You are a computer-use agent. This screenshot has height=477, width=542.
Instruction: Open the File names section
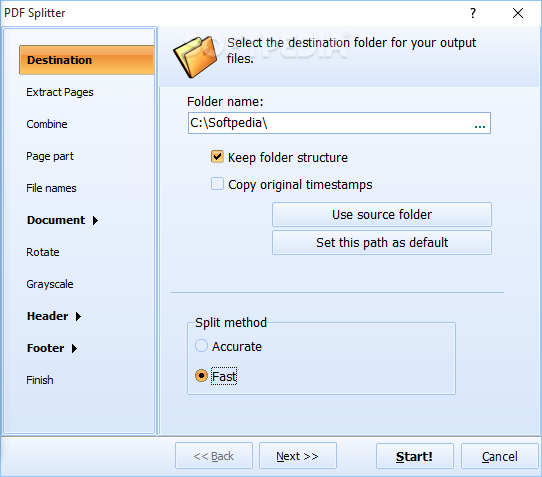(51, 188)
